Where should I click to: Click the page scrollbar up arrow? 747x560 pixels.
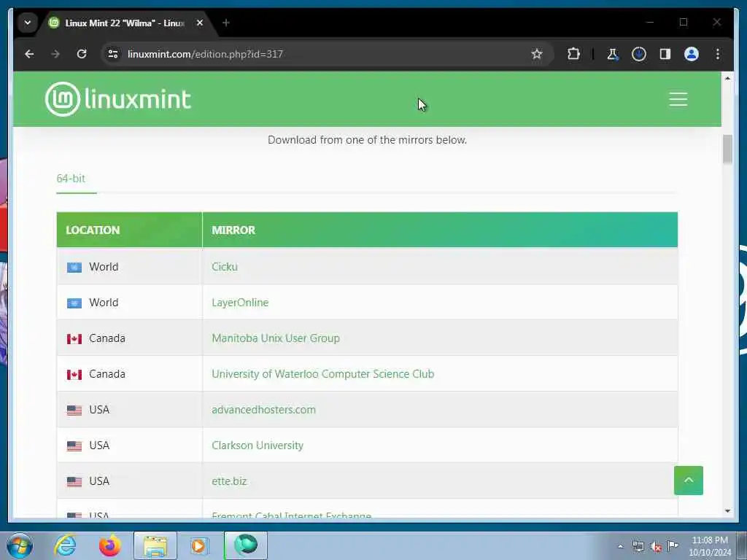point(727,78)
